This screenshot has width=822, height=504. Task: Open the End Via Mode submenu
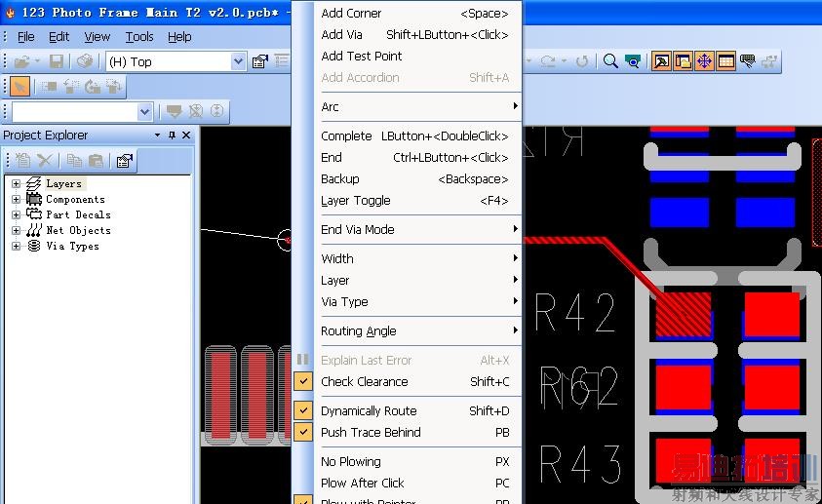click(419, 229)
